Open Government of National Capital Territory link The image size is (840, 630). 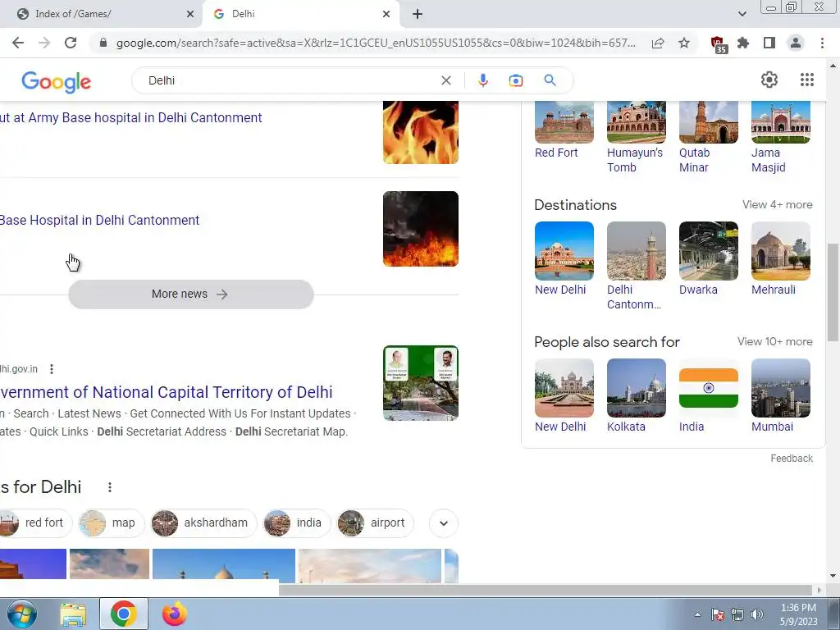coord(166,392)
